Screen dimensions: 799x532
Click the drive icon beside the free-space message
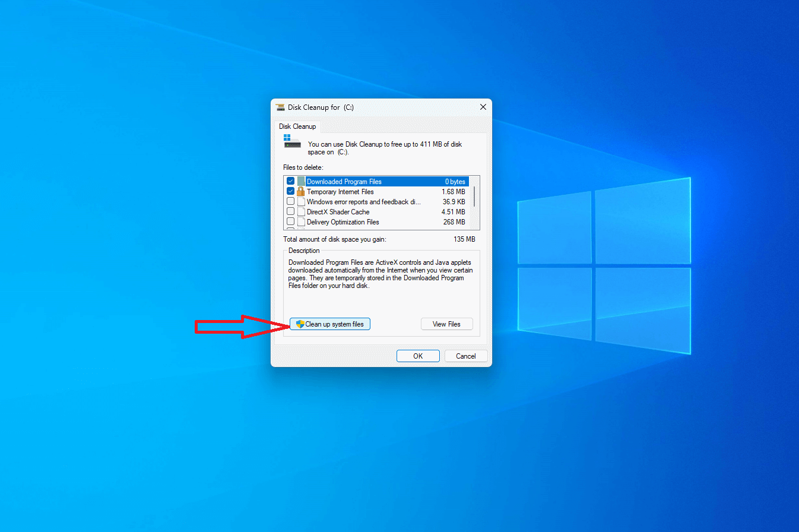(292, 141)
